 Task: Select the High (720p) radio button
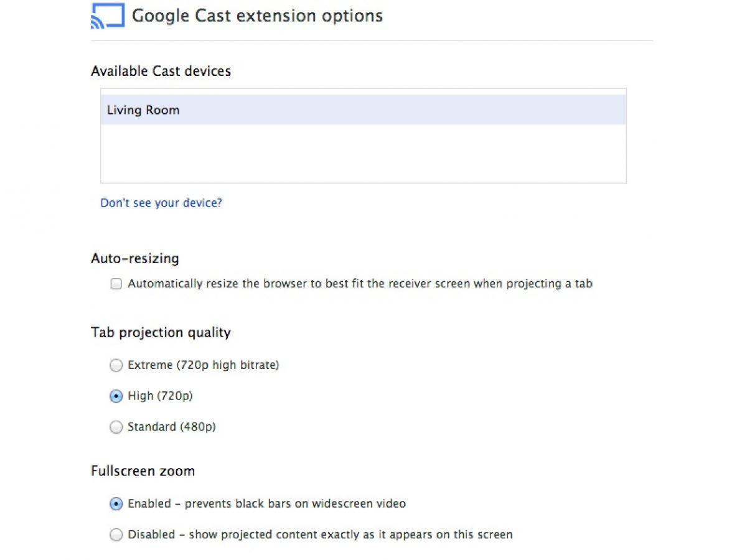116,396
